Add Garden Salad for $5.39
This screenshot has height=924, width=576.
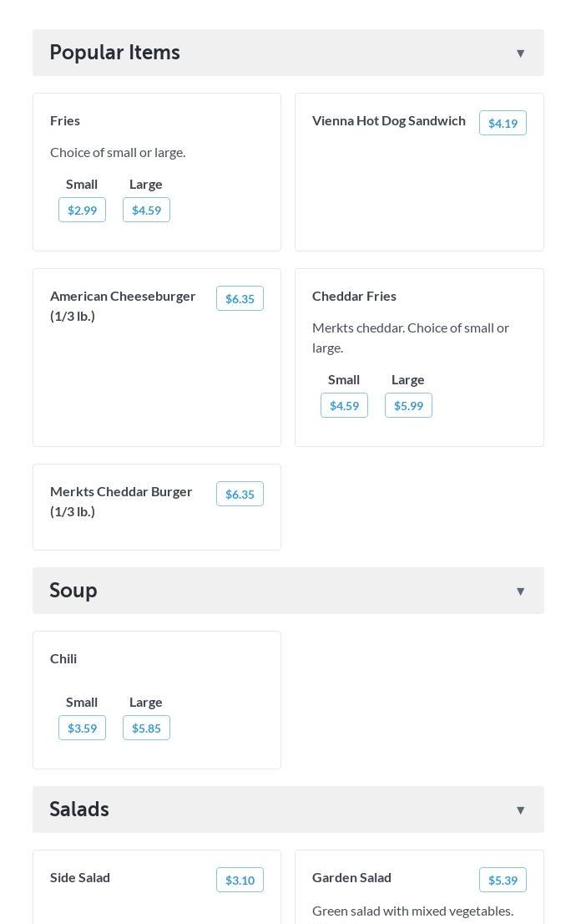[503, 880]
